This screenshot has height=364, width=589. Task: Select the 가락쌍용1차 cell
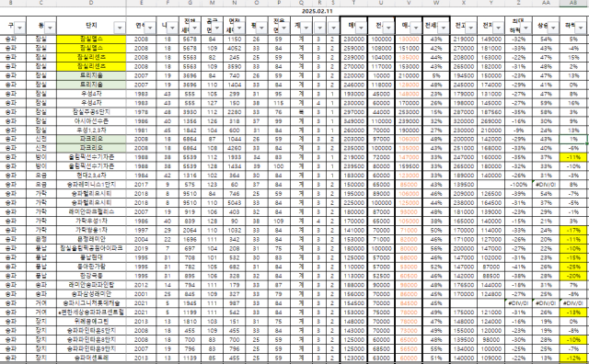tap(91, 230)
